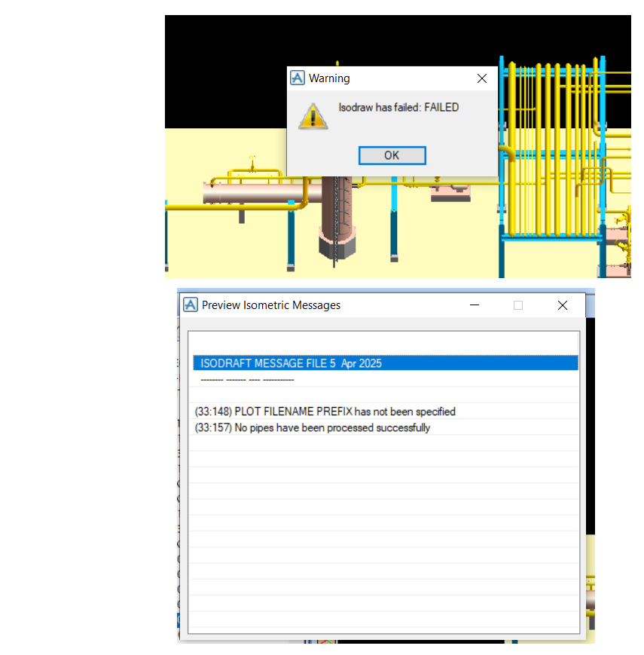This screenshot has width=644, height=655.
Task: Click the Preview Isometric Messages title text
Action: coord(271,305)
